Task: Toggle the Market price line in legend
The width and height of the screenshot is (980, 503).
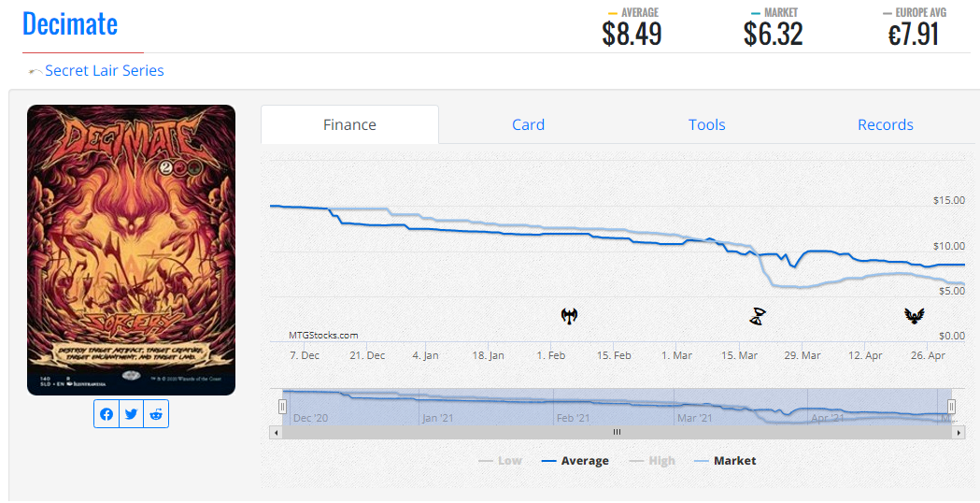Action: (725, 461)
